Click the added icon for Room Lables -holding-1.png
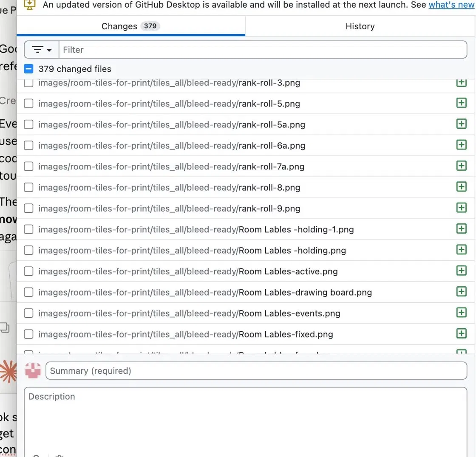The height and width of the screenshot is (457, 476). tap(462, 228)
